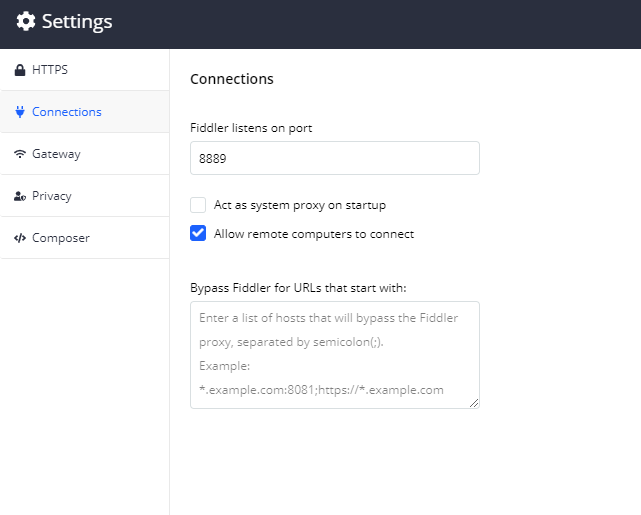Click the 'Act as system proxy on startup' label
Screen dimensions: 641x515
[300, 205]
